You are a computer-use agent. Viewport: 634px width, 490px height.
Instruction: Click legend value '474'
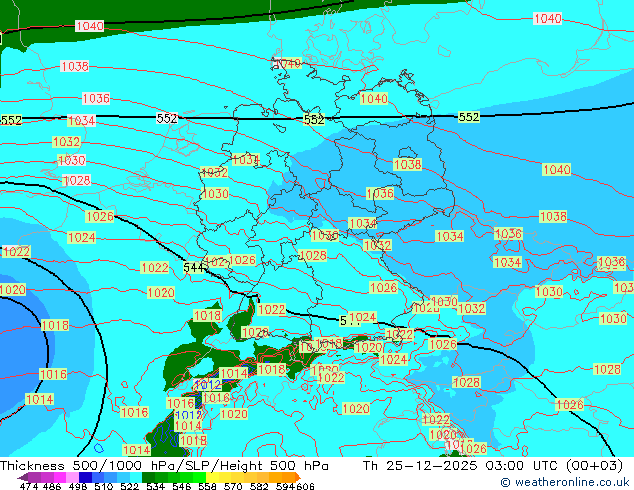28,486
